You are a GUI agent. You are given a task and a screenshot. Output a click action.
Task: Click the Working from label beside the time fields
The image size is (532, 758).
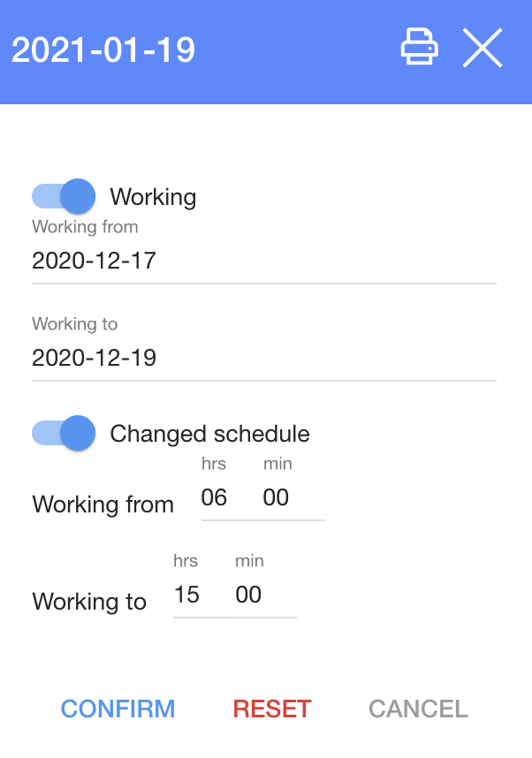[x=103, y=505]
